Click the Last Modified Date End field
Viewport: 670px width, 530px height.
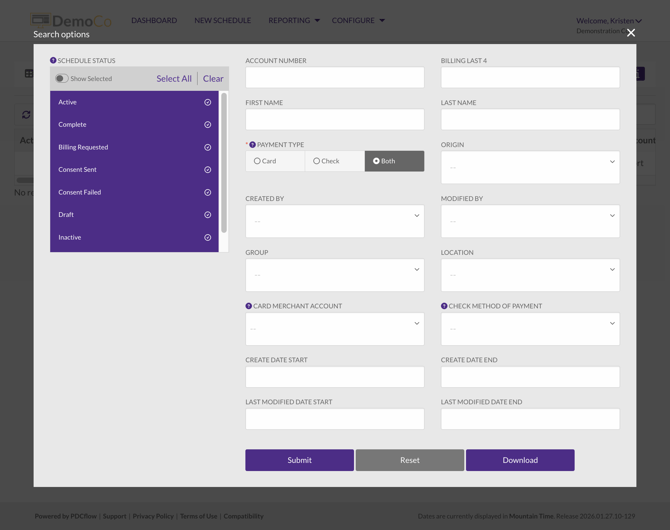530,419
